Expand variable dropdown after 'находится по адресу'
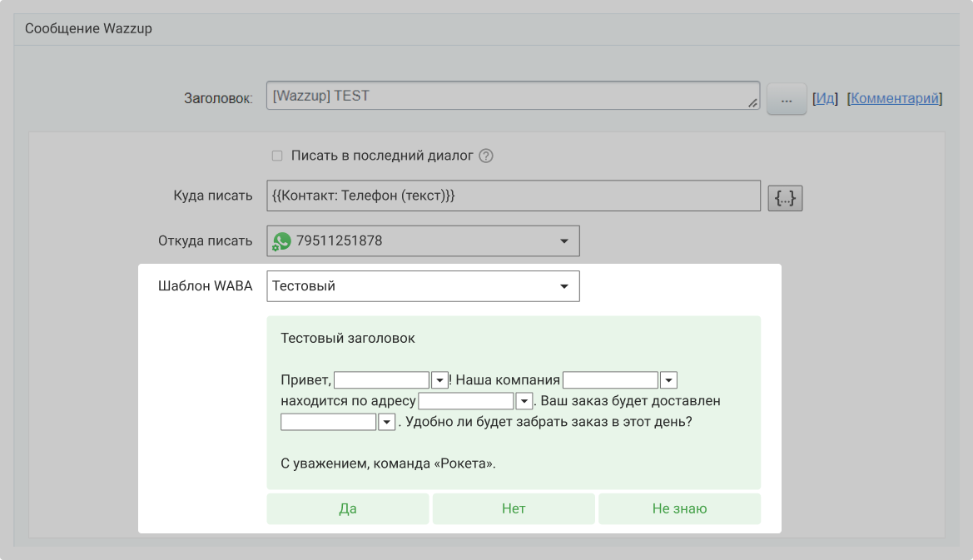 (524, 401)
